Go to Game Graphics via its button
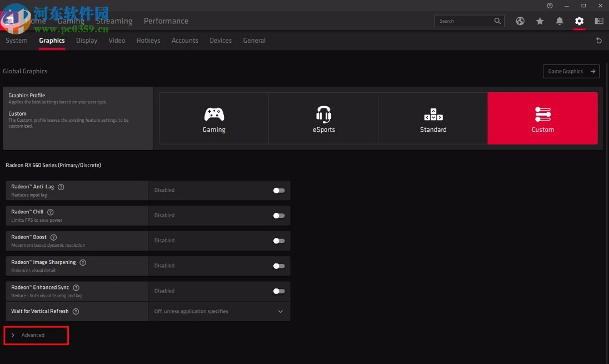Viewport: 609px width, 364px height. pyautogui.click(x=571, y=71)
